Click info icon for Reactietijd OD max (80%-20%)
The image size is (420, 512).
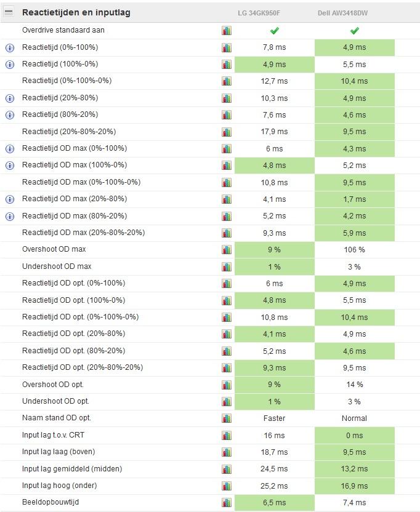click(10, 217)
